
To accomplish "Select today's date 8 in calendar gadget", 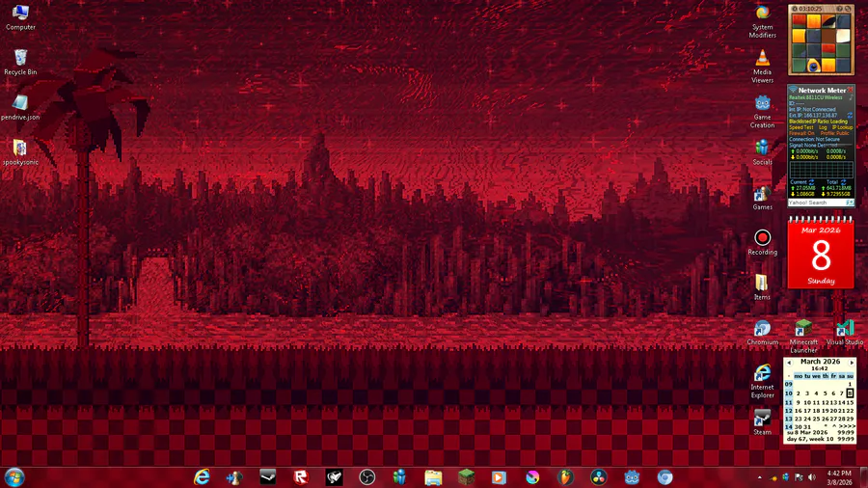I will [x=850, y=393].
